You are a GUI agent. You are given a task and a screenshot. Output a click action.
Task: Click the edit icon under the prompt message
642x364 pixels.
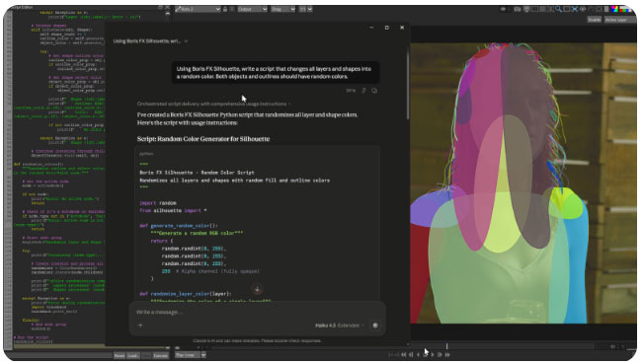[x=363, y=91]
